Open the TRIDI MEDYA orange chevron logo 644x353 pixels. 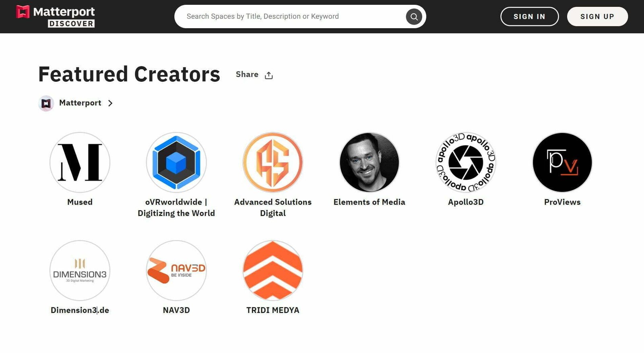pos(273,270)
